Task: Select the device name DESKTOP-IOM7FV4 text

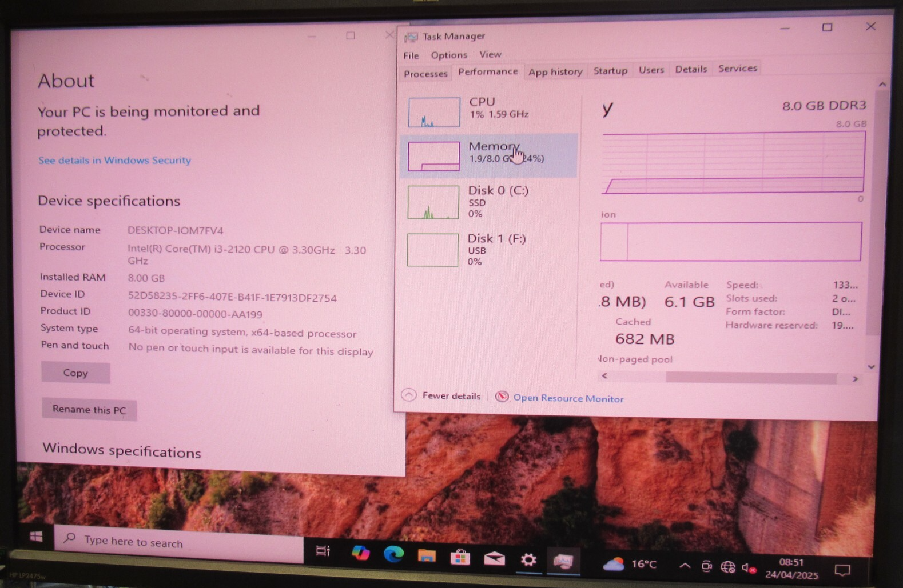Action: pos(175,230)
